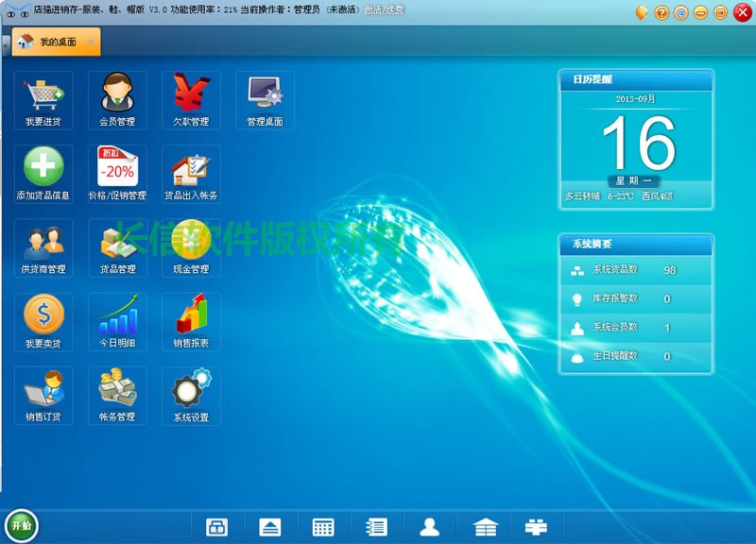756x544 pixels.
Task: Open 欠款管理 debt management icon
Action: tap(191, 100)
